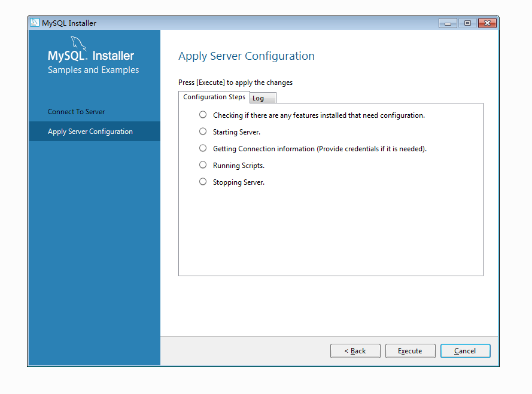This screenshot has height=394, width=532.
Task: Click the 'Samples and Examples' subtitle
Action: click(x=93, y=70)
